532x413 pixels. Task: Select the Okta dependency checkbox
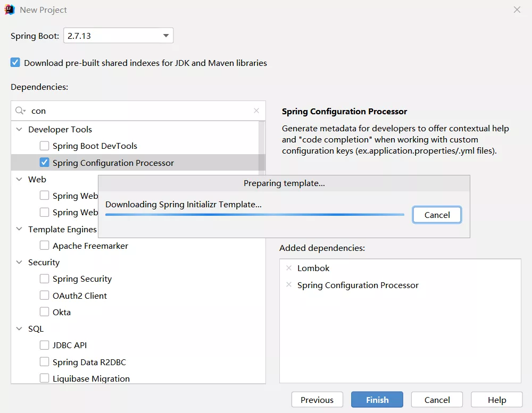click(x=45, y=312)
